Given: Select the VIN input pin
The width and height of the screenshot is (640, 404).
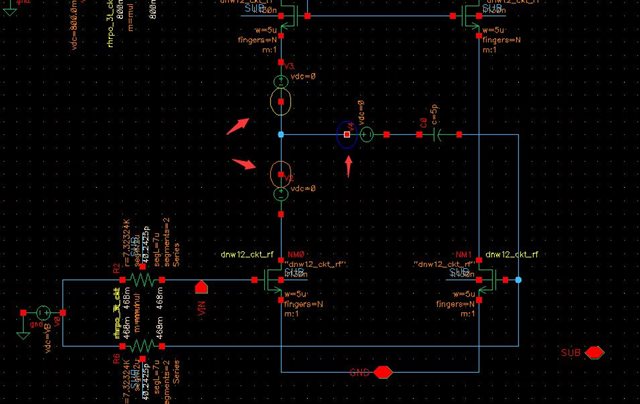Looking at the screenshot, I should [201, 287].
